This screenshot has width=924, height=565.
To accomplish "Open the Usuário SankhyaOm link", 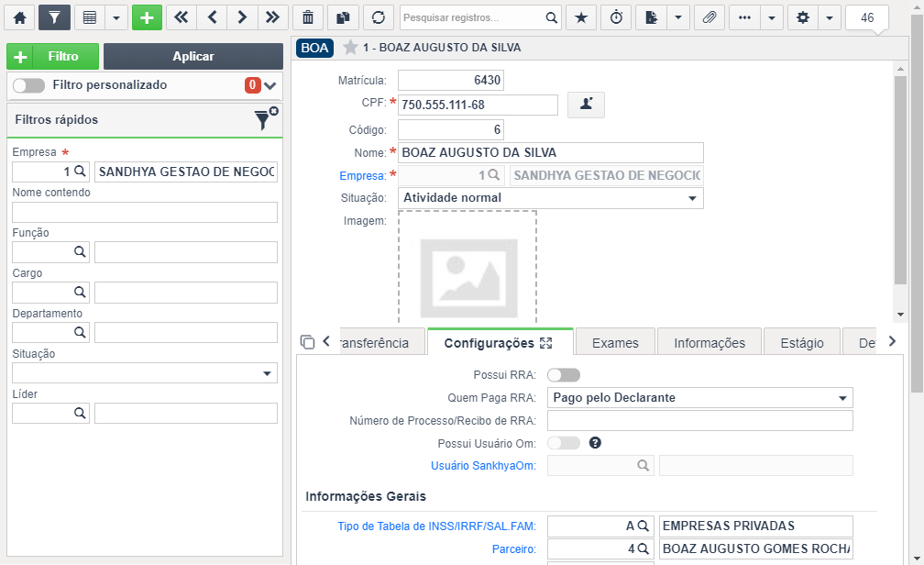I will pyautogui.click(x=483, y=466).
